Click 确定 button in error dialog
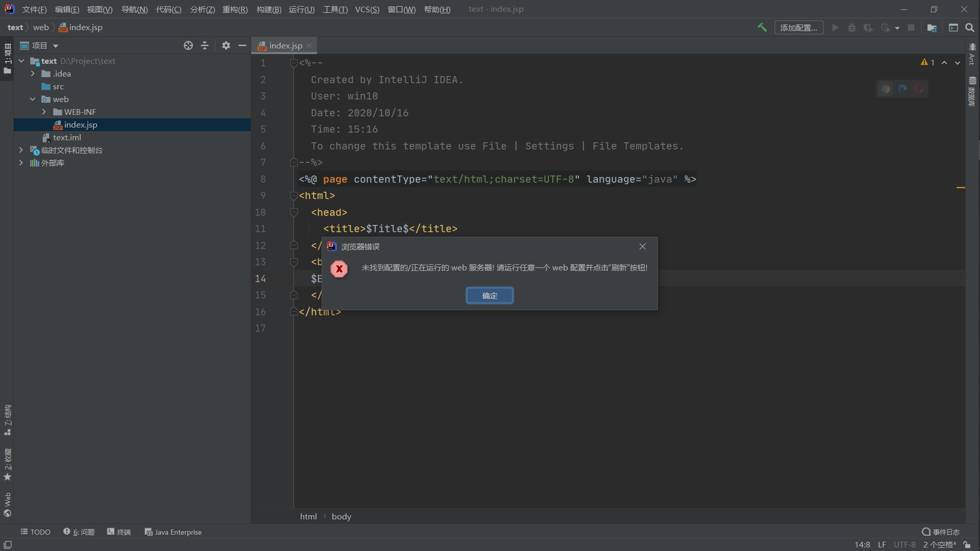Image resolution: width=980 pixels, height=551 pixels. coord(489,295)
